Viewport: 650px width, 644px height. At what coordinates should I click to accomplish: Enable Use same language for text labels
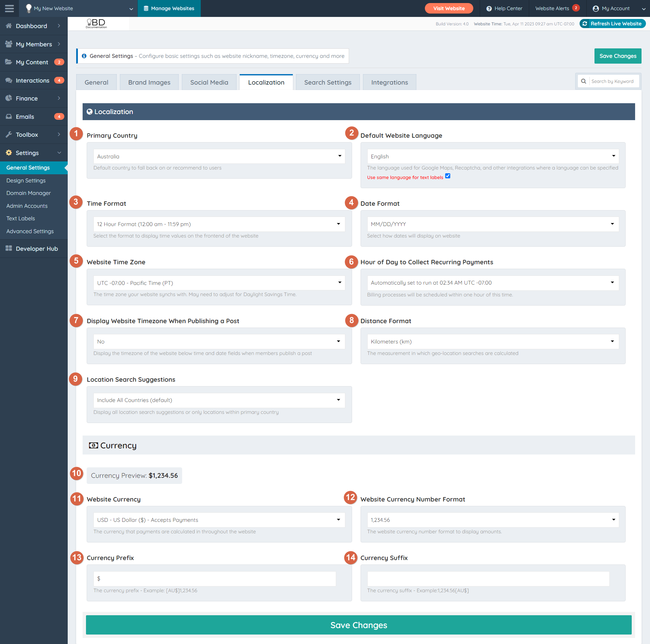click(x=448, y=176)
